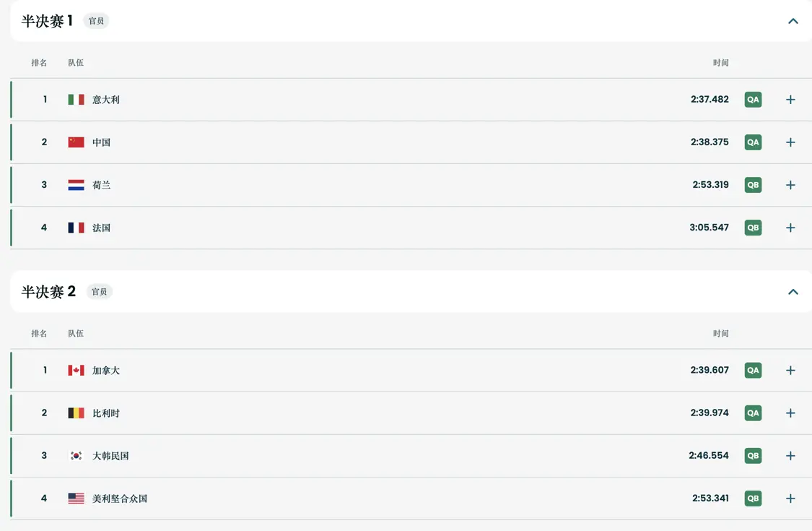Expand Italy row details with plus icon

point(790,100)
